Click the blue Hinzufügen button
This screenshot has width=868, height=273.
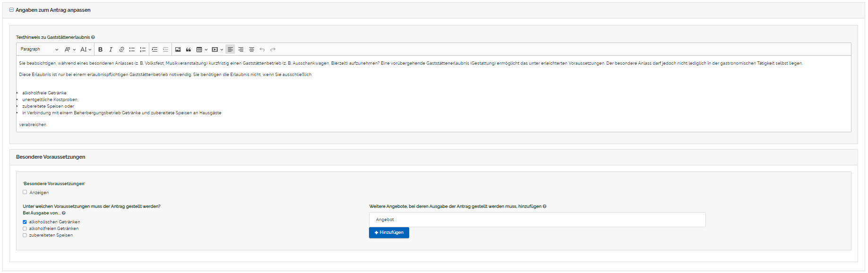tap(389, 232)
